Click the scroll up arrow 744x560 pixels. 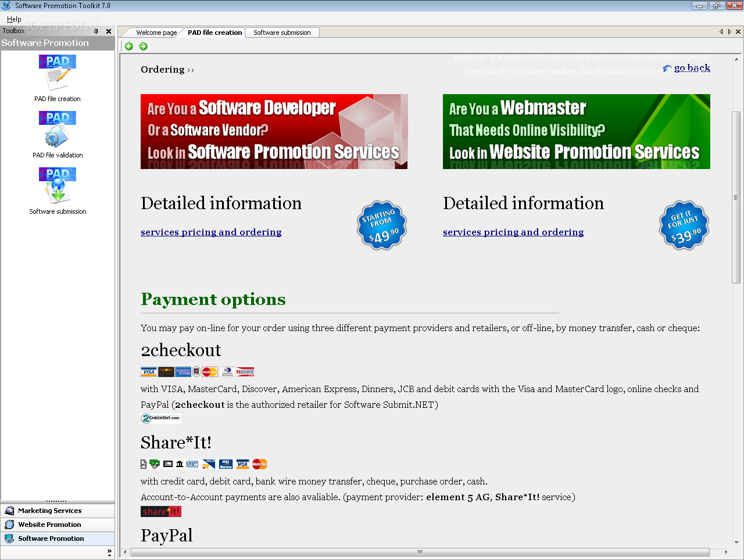[x=736, y=59]
